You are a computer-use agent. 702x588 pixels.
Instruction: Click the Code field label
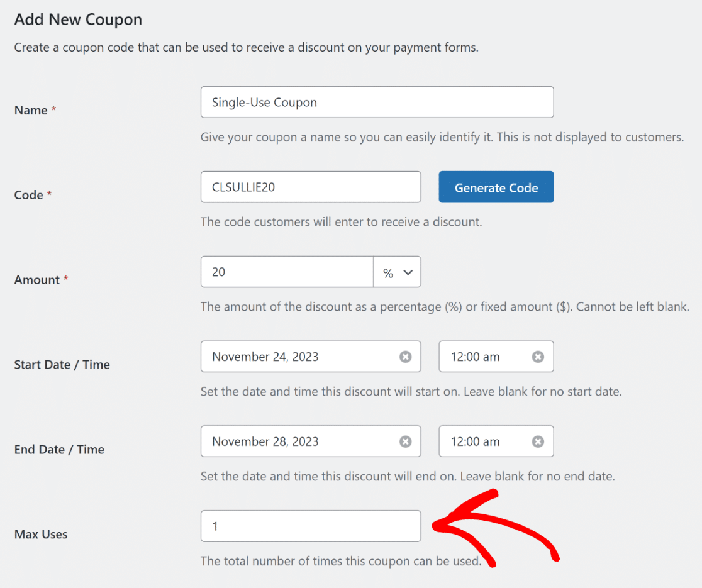[29, 195]
